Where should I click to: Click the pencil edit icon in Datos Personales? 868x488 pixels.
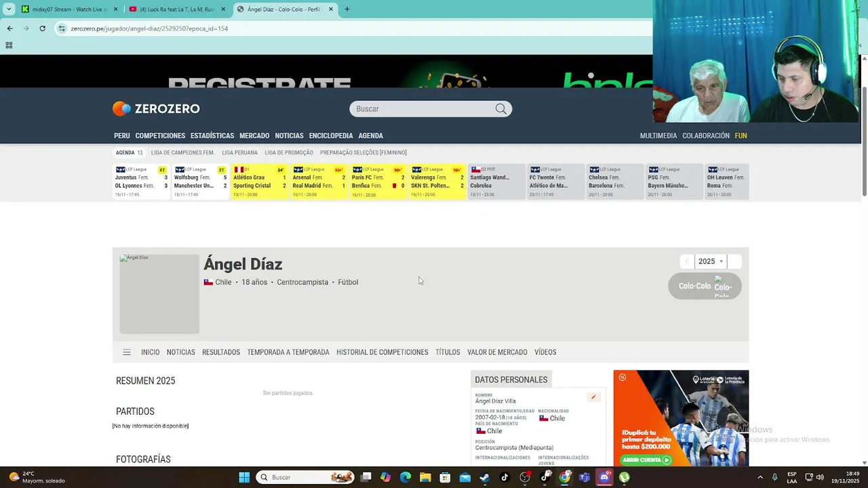(593, 397)
